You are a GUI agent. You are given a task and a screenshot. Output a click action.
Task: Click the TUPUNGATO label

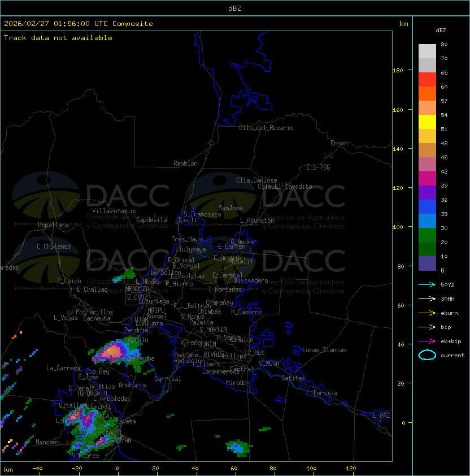[x=92, y=393]
